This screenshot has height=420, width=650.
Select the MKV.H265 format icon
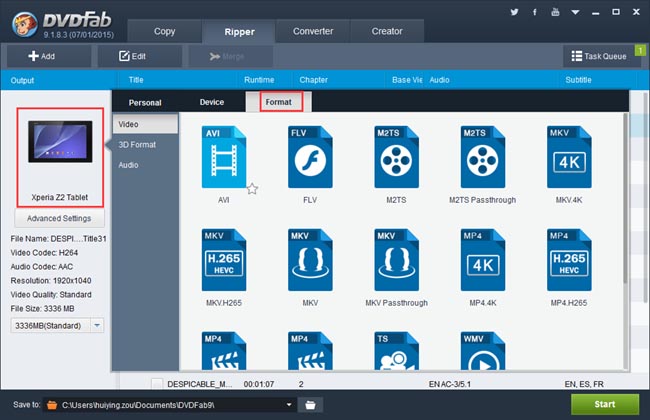point(224,260)
